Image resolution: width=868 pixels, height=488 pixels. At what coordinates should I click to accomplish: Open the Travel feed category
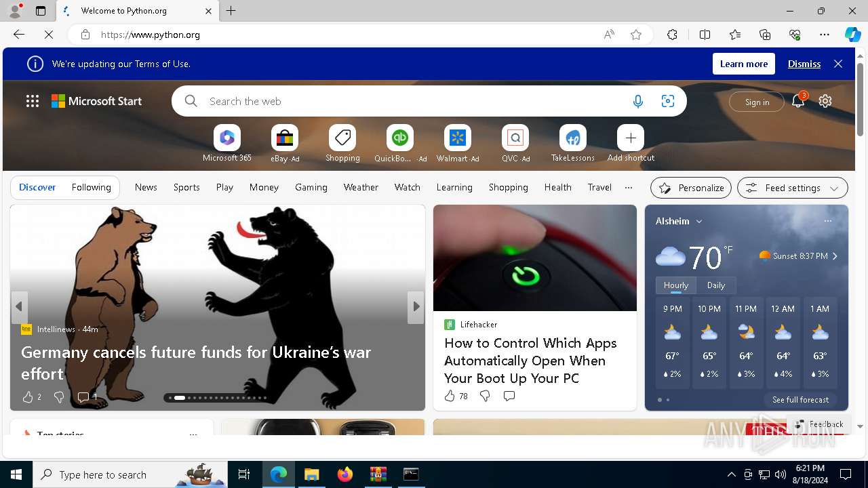pyautogui.click(x=599, y=187)
